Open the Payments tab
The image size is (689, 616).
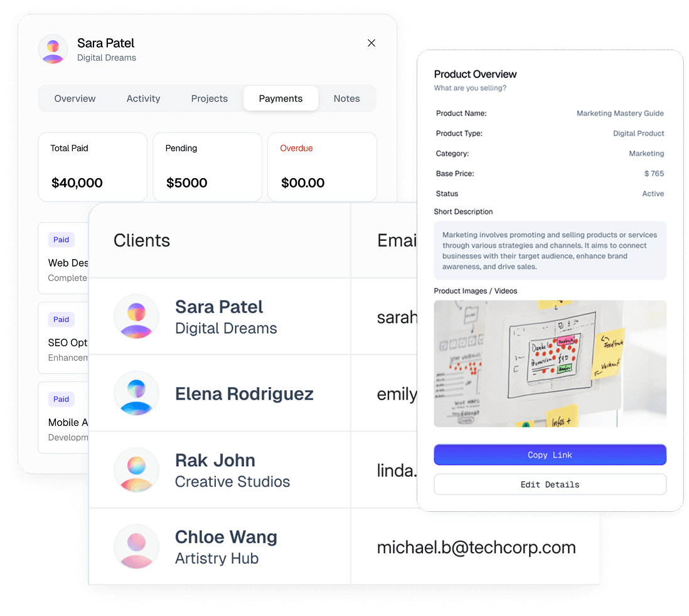pos(280,98)
